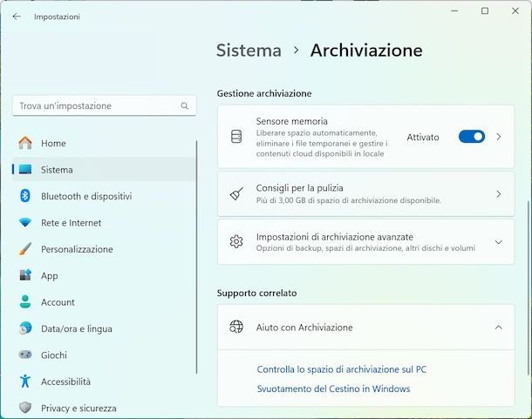532x419 pixels.
Task: Click the Data/ora e lingua globe icon
Action: [25, 328]
